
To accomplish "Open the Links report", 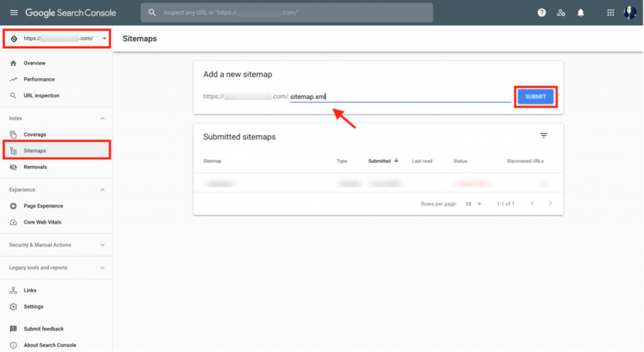I will (x=30, y=290).
